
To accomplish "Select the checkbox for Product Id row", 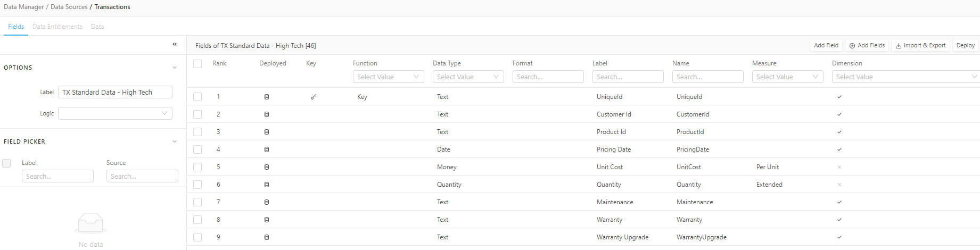I will pos(197,132).
